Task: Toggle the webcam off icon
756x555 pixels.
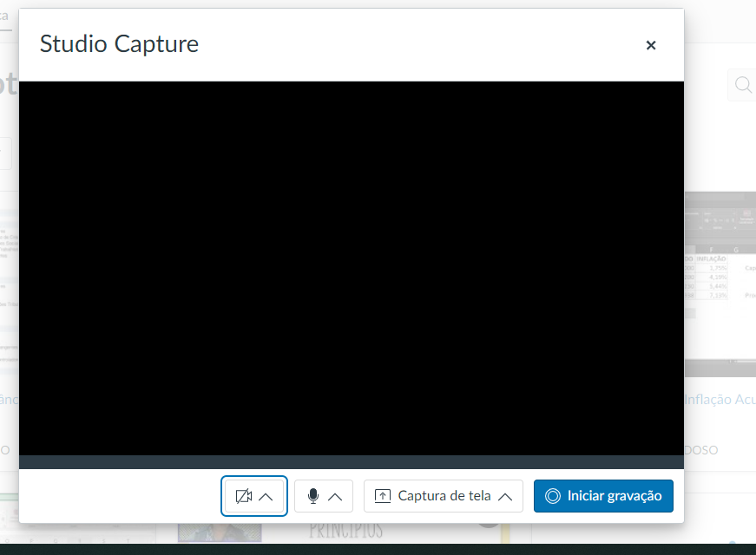Action: [243, 496]
